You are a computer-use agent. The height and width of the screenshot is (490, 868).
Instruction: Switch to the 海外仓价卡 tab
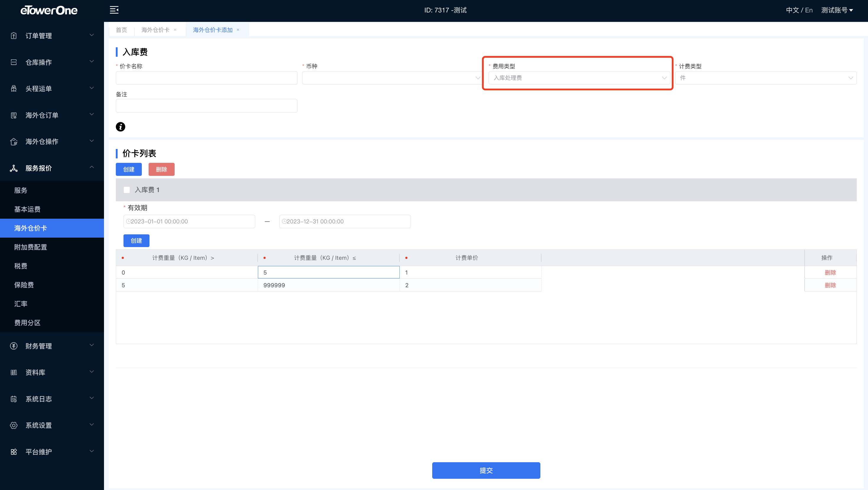coord(155,30)
